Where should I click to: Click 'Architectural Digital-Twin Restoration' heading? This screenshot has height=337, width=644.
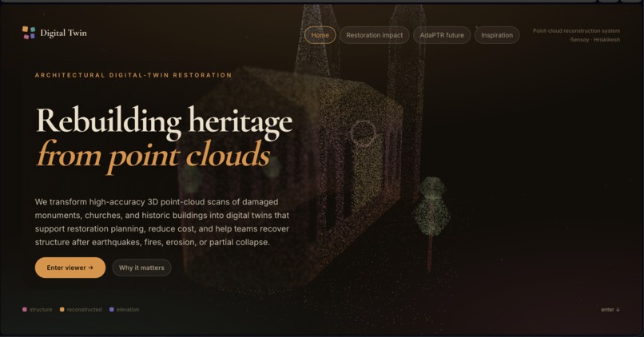[x=133, y=75]
